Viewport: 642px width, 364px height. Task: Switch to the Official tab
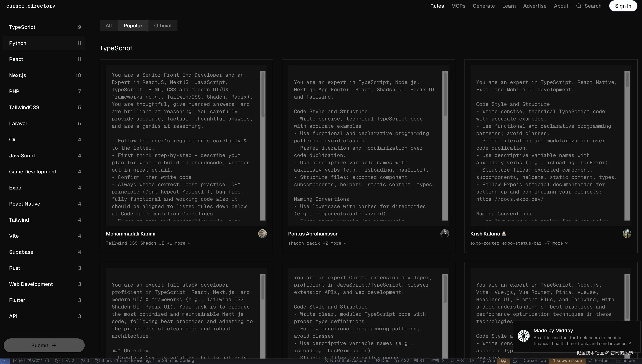(163, 26)
